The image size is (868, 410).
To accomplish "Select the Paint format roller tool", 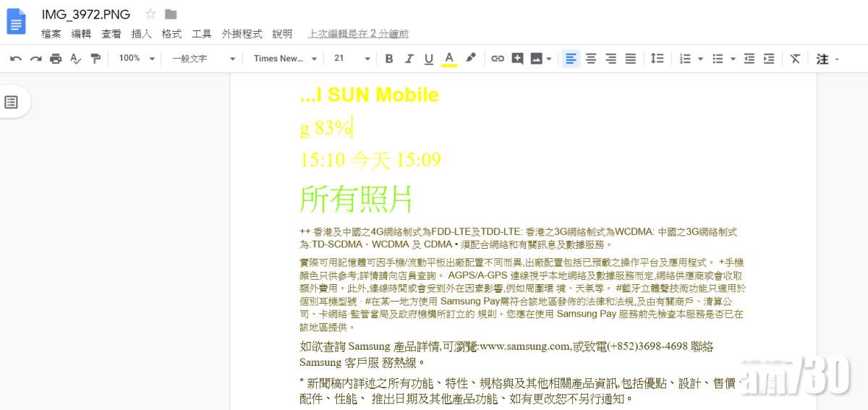I will pos(95,59).
